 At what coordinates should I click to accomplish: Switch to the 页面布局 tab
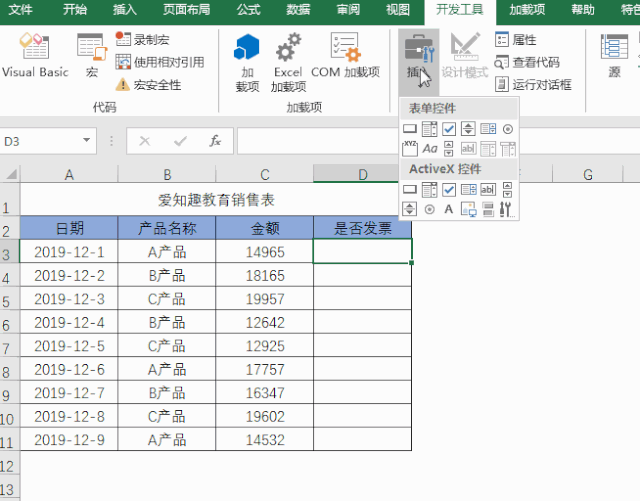[187, 9]
